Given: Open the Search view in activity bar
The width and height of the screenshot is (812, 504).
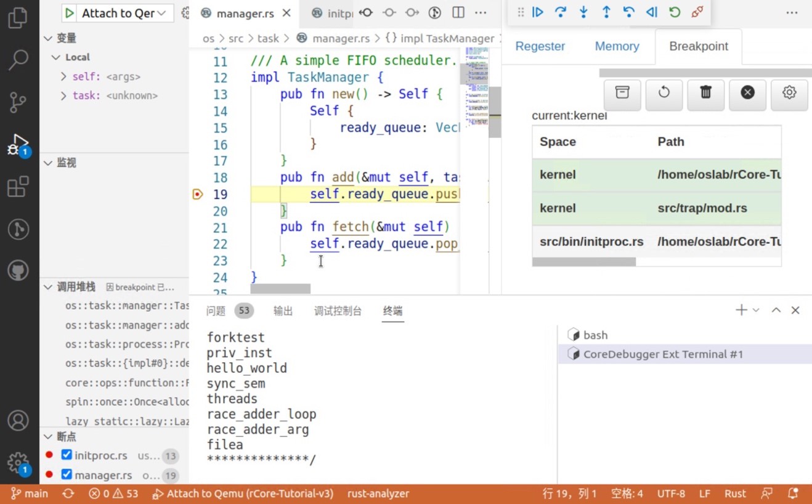Looking at the screenshot, I should (x=18, y=60).
